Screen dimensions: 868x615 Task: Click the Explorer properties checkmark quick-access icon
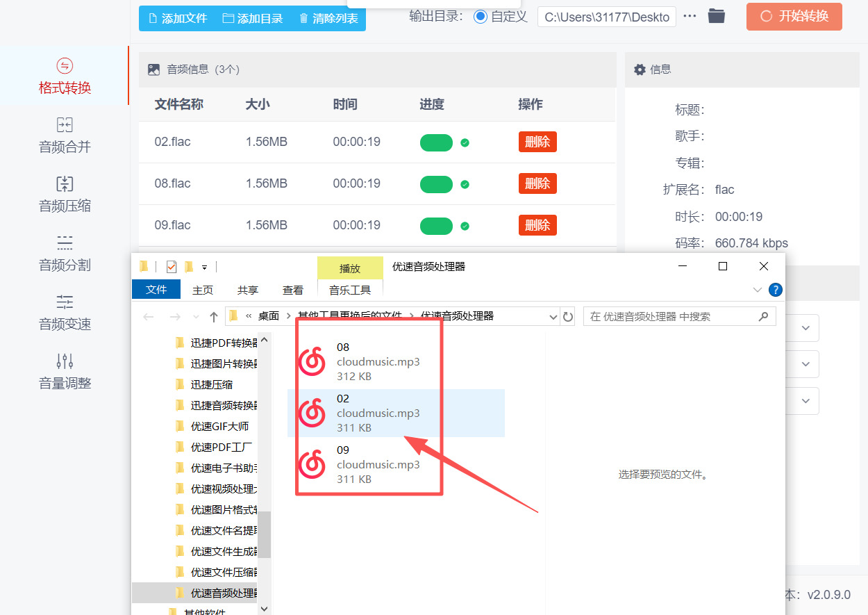pos(172,267)
